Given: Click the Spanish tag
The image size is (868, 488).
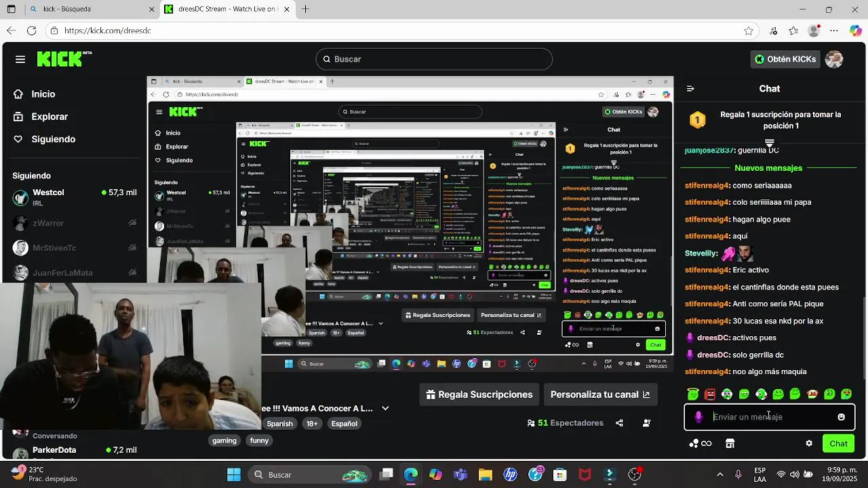Looking at the screenshot, I should coord(279,424).
